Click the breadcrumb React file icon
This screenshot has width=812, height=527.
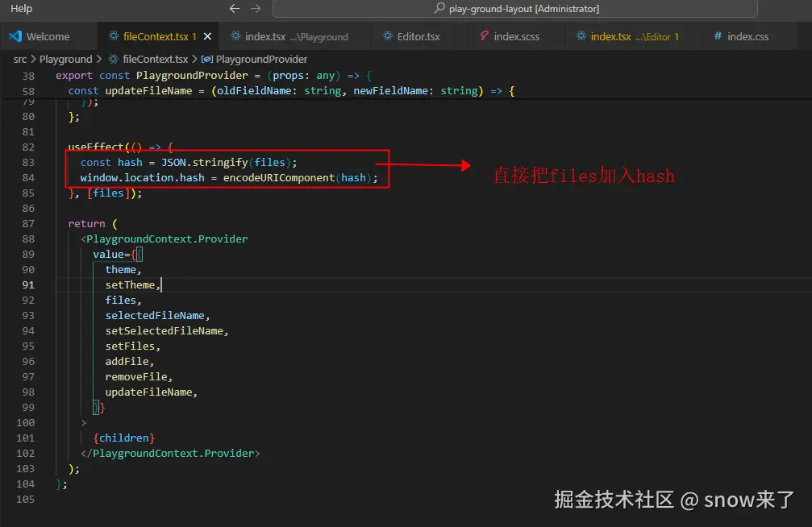[x=114, y=59]
